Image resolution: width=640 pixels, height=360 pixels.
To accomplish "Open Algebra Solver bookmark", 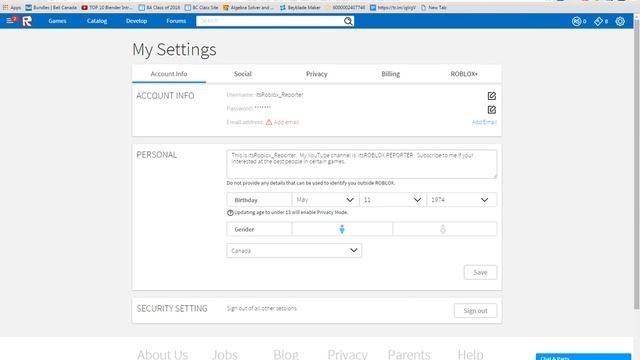I will click(x=249, y=7).
